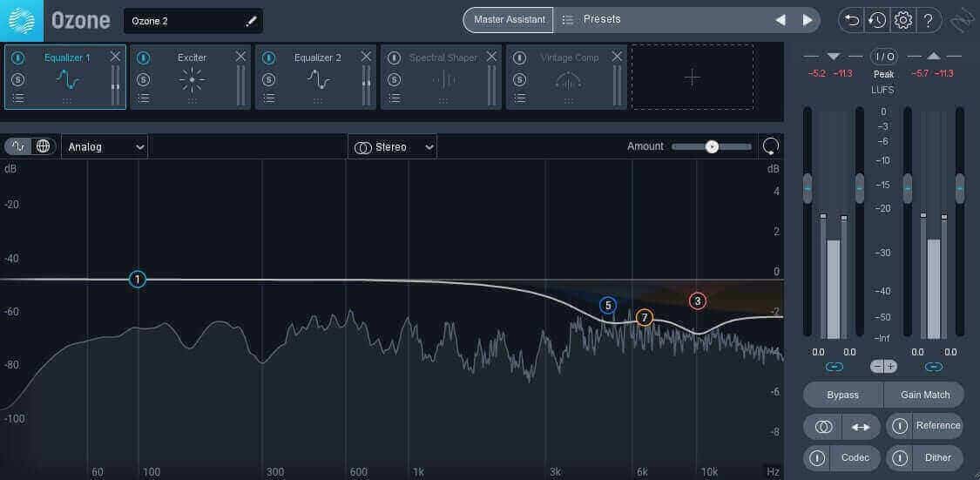This screenshot has height=480, width=980.
Task: Click the Gain Match button
Action: pyautogui.click(x=925, y=395)
